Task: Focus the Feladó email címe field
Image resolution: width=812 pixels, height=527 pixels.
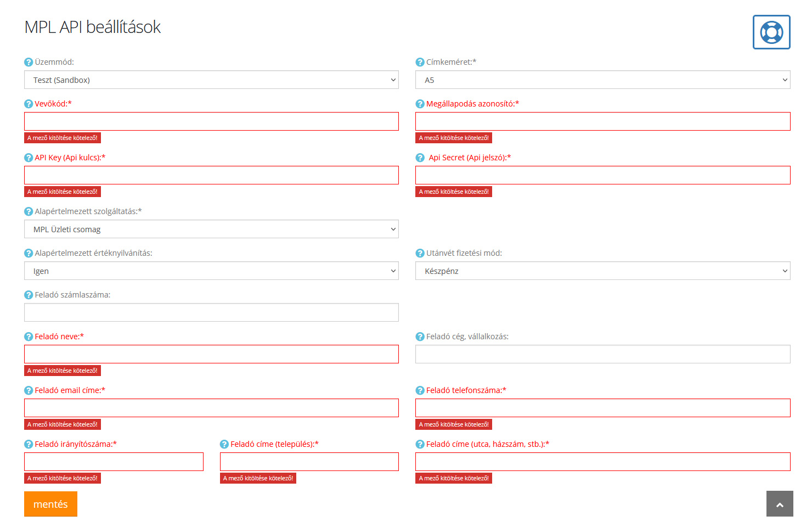Action: coord(211,408)
